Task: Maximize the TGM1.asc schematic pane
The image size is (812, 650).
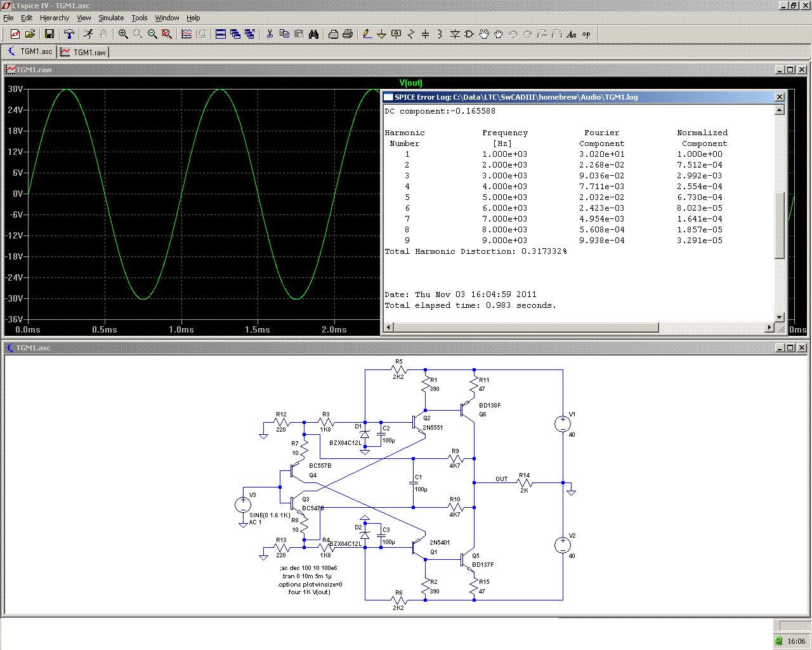Action: 790,348
